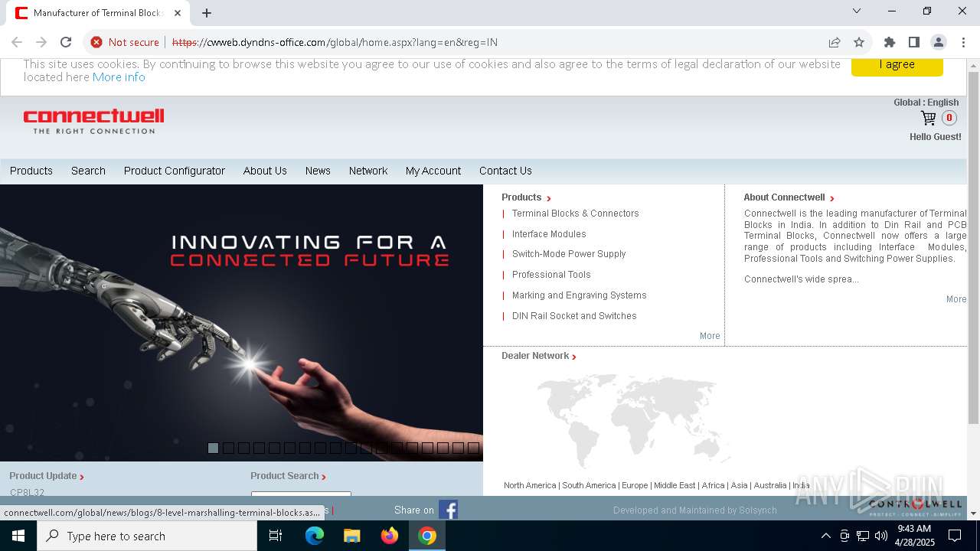The image size is (980, 551).
Task: Click the I agree cookie button
Action: click(x=897, y=67)
